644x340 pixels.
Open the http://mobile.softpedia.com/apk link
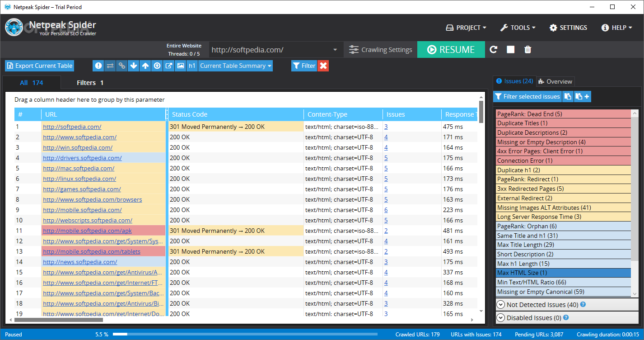(87, 231)
